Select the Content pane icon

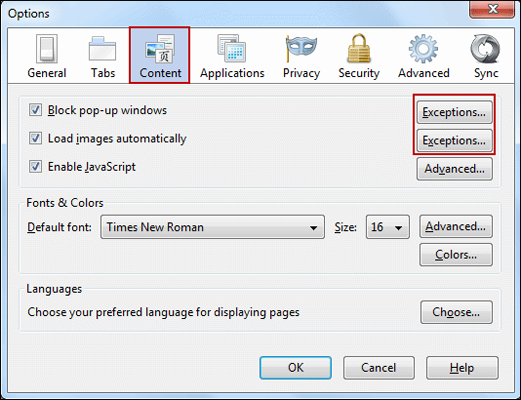point(160,49)
